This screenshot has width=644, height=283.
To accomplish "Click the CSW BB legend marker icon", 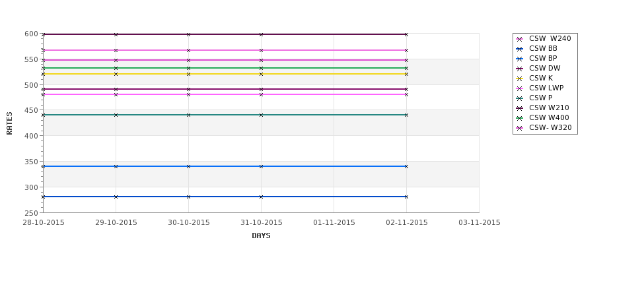I will (520, 49).
